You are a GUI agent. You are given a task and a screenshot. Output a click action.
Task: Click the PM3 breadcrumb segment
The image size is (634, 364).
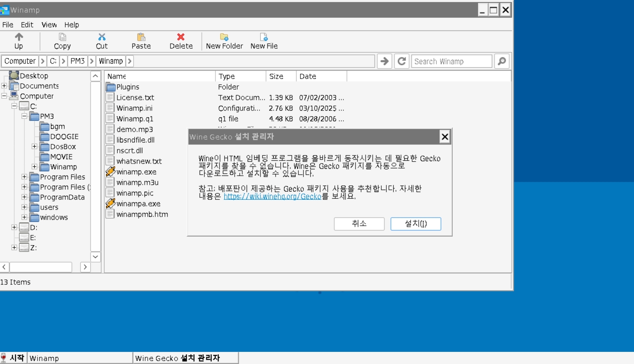click(x=78, y=61)
